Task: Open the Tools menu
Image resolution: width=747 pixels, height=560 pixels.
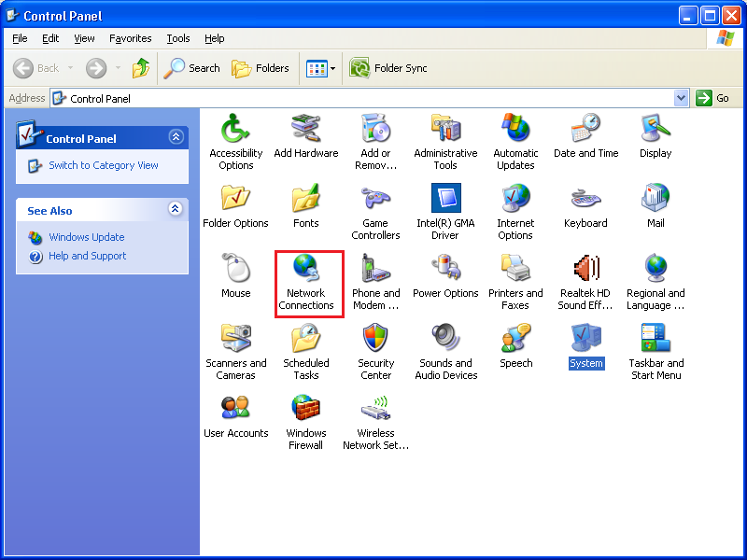Action: click(x=178, y=38)
